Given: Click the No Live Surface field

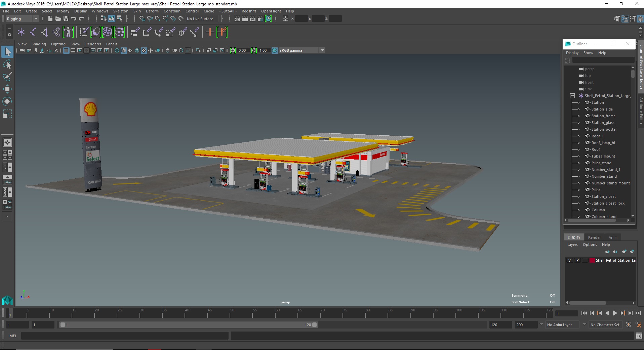Looking at the screenshot, I should point(202,19).
